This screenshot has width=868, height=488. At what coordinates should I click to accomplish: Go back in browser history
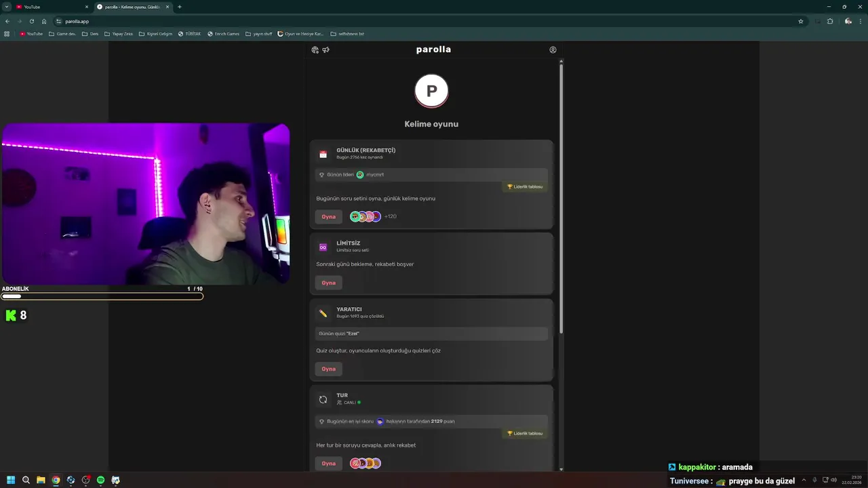pos(7,21)
